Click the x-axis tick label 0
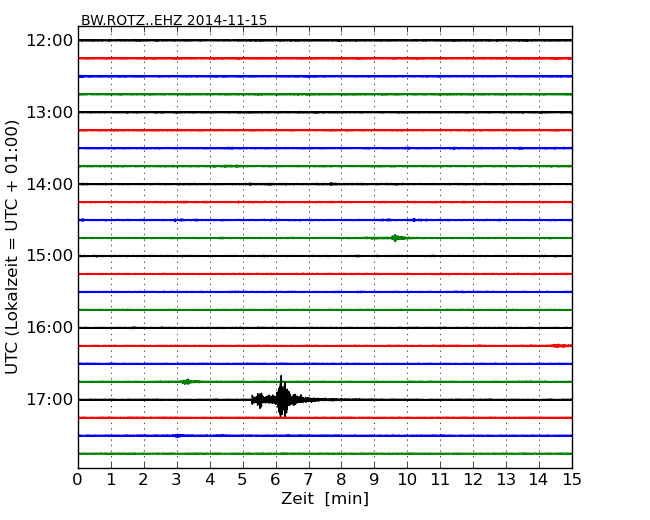Image resolution: width=650 pixels, height=520 pixels. 78,480
